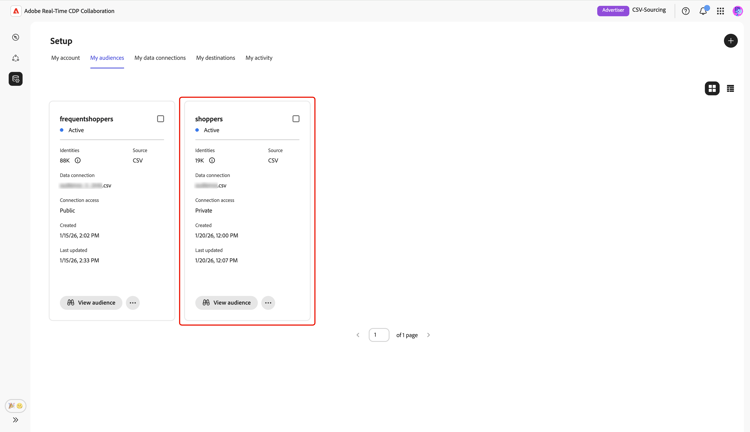Open the user profile avatar
The height and width of the screenshot is (432, 750).
coord(738,11)
